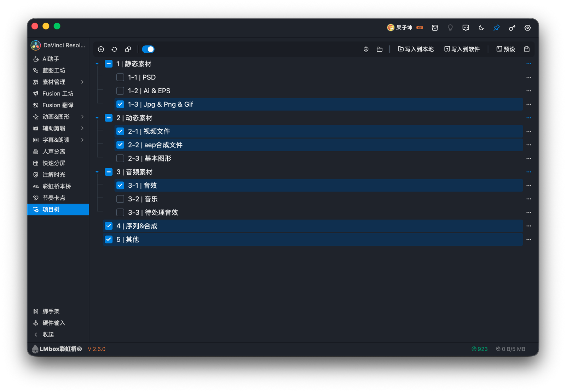Click the save icon next to 预设
Image resolution: width=566 pixels, height=392 pixels.
(527, 49)
